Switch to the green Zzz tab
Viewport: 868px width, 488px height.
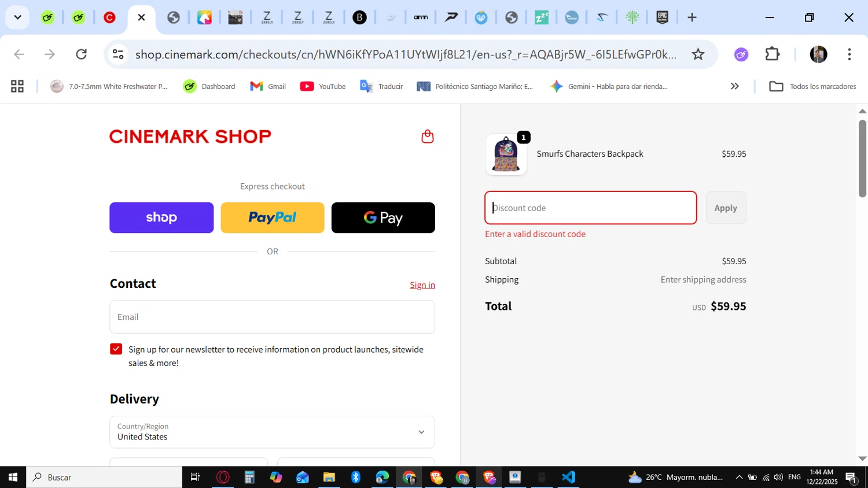[x=541, y=17]
